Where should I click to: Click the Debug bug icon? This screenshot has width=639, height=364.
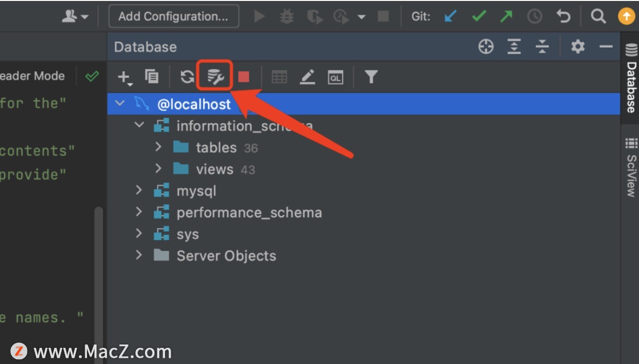click(287, 17)
